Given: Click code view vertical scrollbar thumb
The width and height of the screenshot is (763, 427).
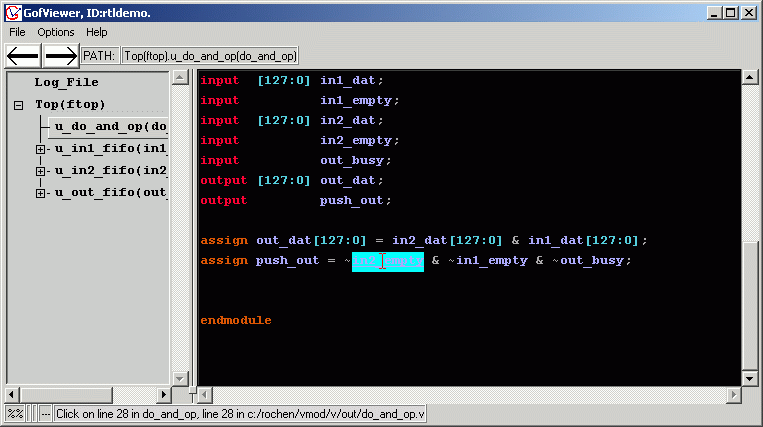Looking at the screenshot, I should coord(749,304).
